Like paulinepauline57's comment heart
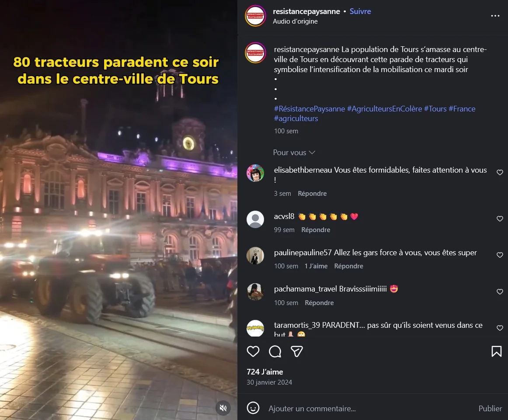This screenshot has height=420, width=508. (500, 255)
